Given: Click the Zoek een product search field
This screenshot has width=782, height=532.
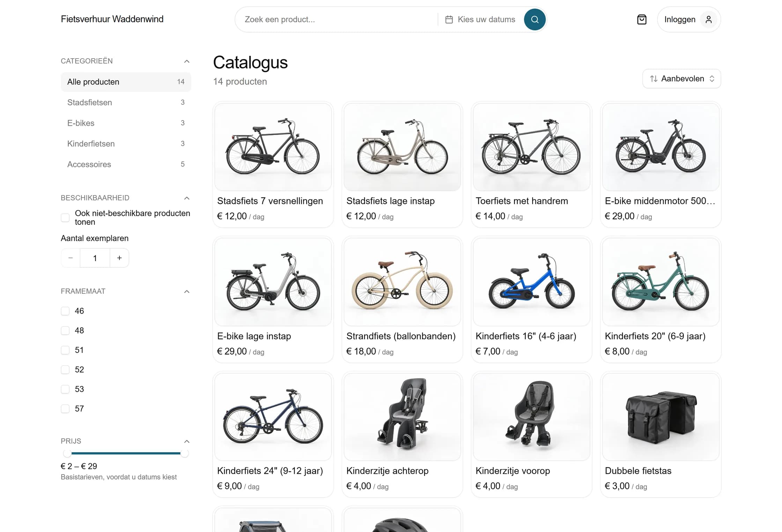Looking at the screenshot, I should click(339, 20).
